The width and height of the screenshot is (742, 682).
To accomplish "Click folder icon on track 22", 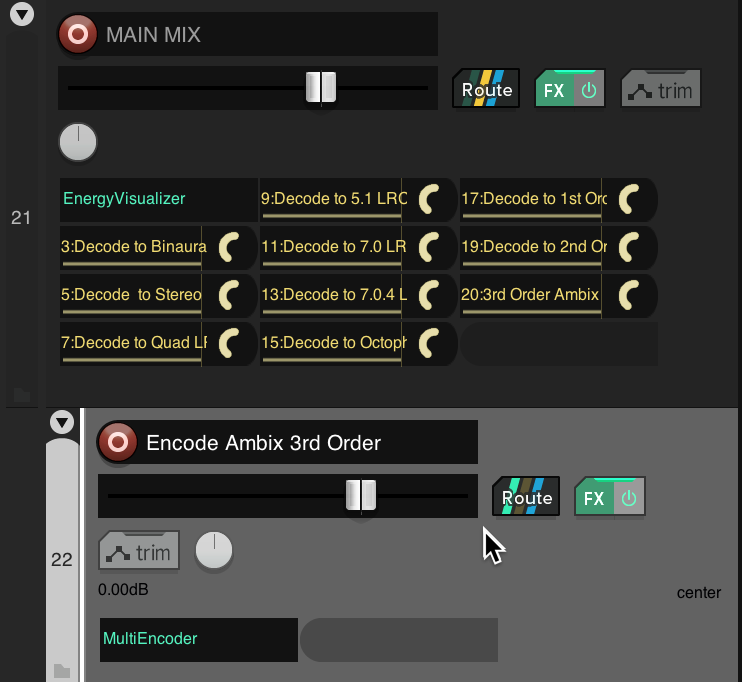I will (x=62, y=670).
